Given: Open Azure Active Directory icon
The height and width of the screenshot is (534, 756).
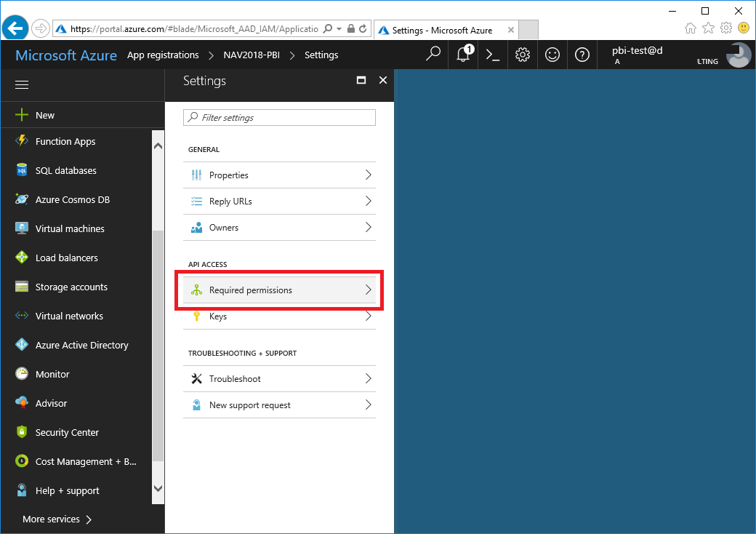Looking at the screenshot, I should pyautogui.click(x=22, y=344).
